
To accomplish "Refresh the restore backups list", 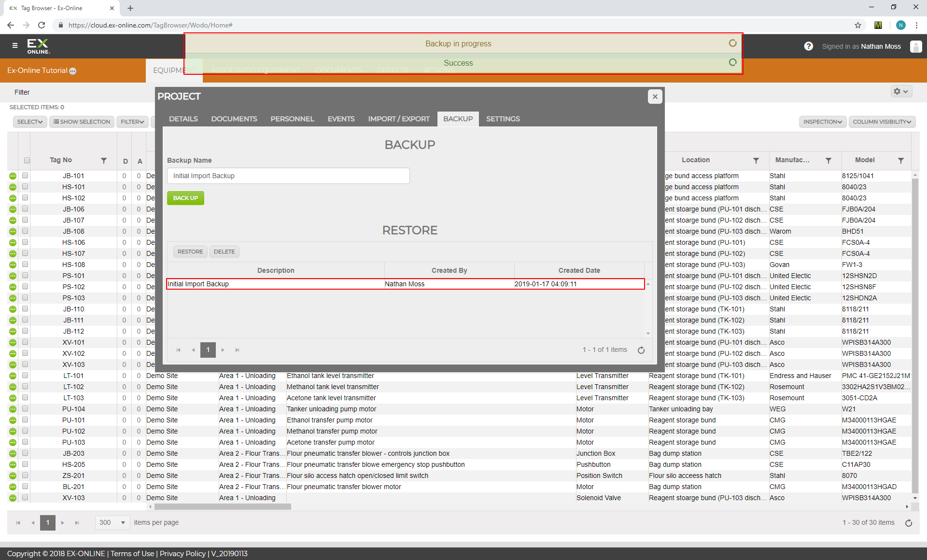I will click(641, 350).
